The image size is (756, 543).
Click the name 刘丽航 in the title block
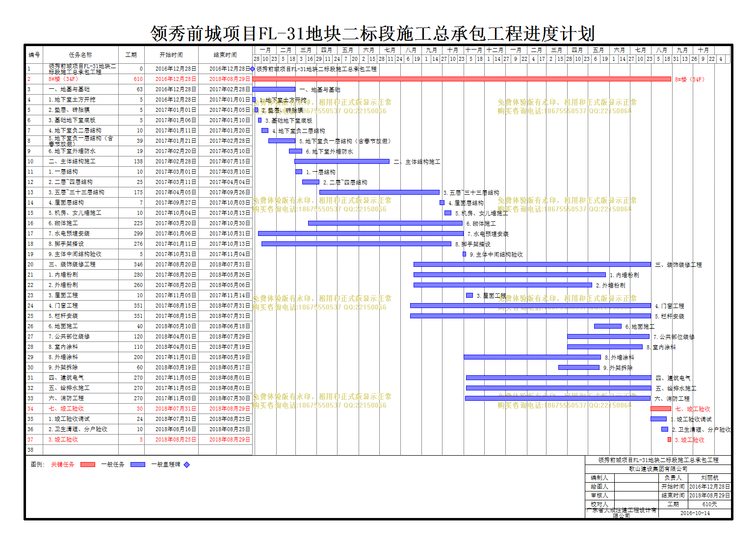709,478
